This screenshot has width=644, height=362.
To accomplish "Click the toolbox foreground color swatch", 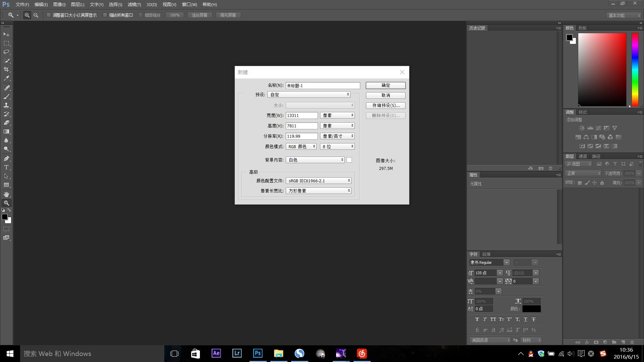I will (5, 217).
